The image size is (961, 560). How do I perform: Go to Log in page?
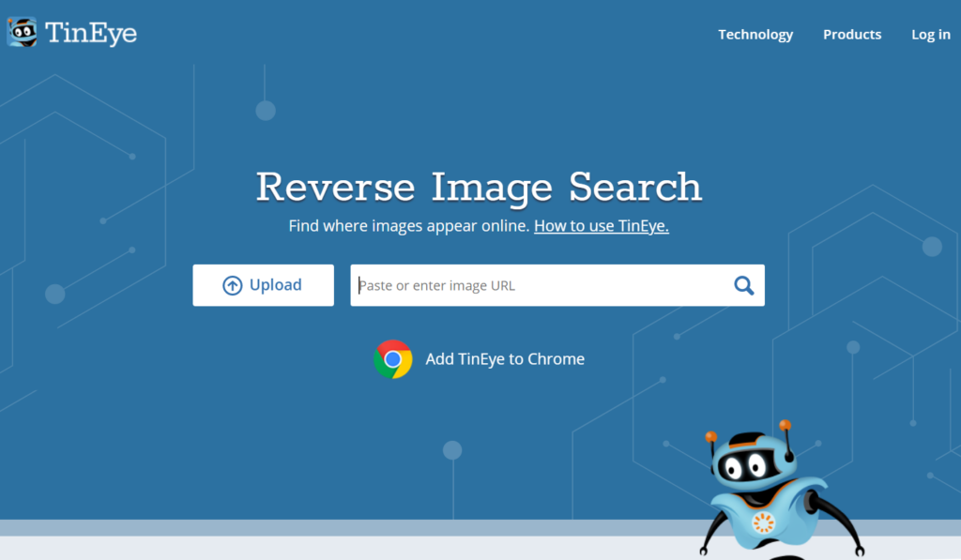(x=930, y=35)
